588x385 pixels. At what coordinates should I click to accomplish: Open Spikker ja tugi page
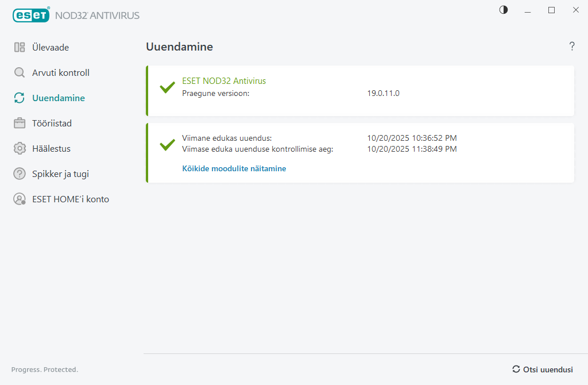[60, 174]
